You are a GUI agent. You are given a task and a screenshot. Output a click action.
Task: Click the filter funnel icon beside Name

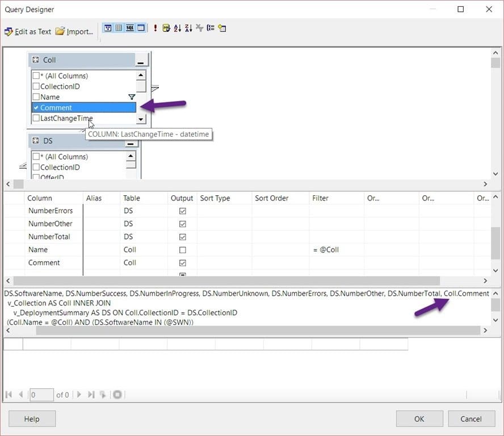[132, 97]
